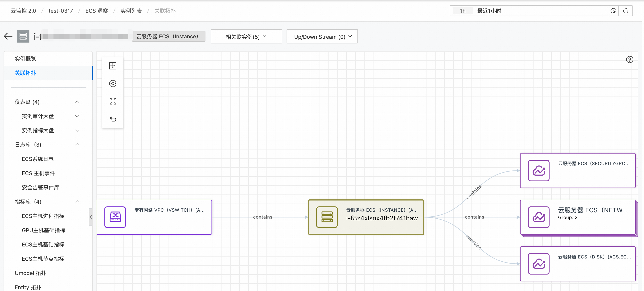Open the 相关联实例(5) dropdown
This screenshot has width=644, height=291.
pos(246,37)
